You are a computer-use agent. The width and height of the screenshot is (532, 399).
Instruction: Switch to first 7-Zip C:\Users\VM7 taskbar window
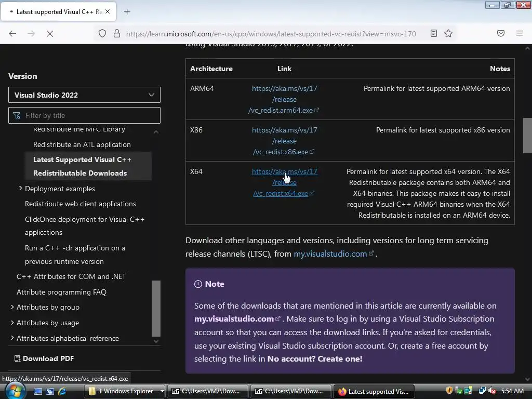207,391
